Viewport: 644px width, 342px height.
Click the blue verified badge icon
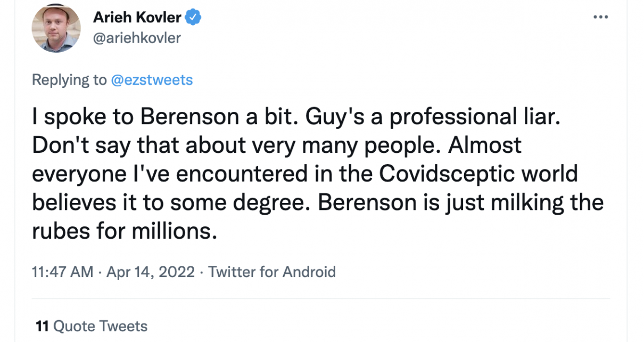pyautogui.click(x=193, y=18)
